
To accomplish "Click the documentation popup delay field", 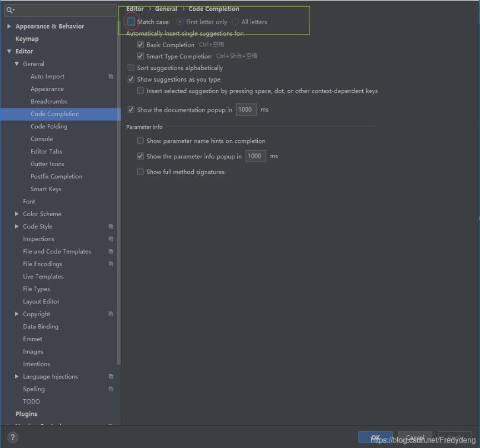I will (x=246, y=109).
